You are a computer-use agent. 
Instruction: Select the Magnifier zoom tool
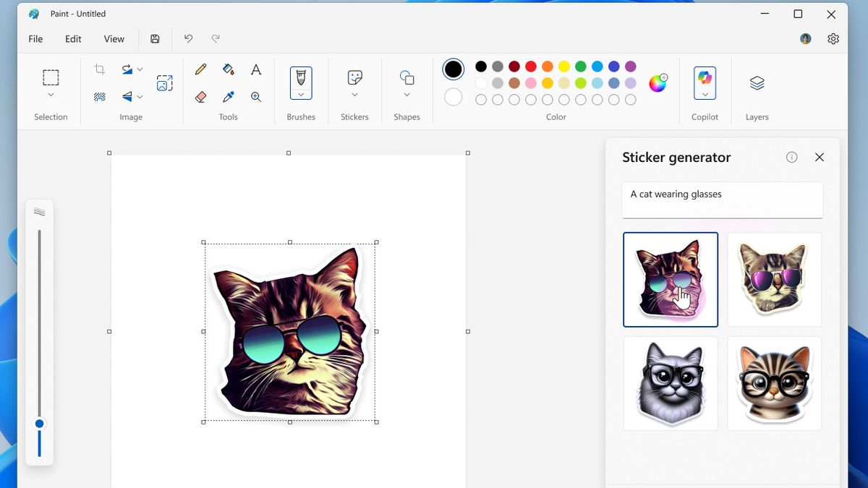(255, 96)
